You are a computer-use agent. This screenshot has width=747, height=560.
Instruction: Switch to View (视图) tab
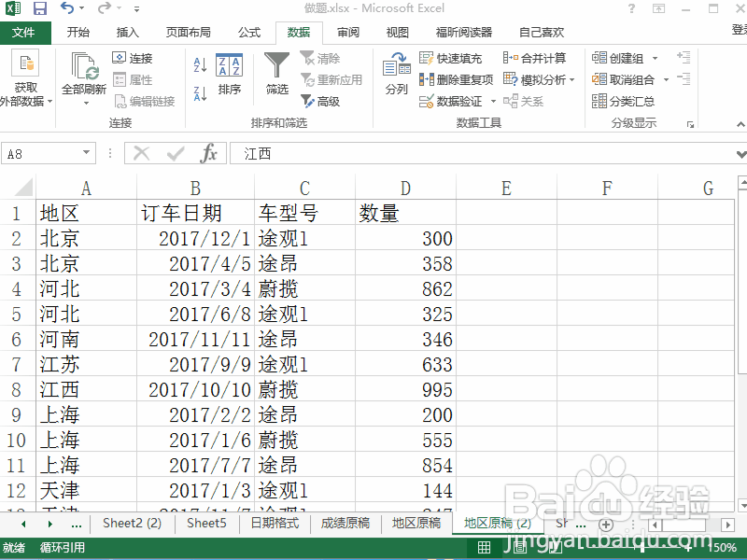point(398,33)
